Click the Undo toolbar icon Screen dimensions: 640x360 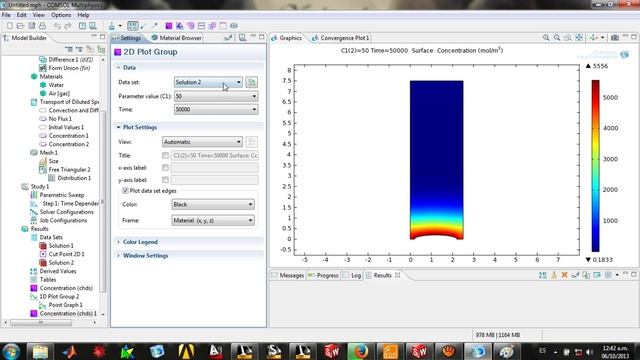pos(57,26)
